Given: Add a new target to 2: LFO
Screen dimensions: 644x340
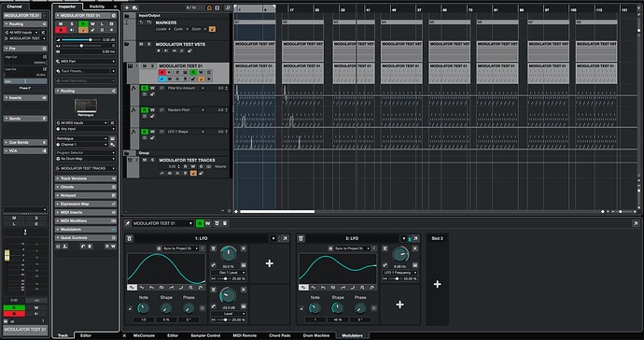Looking at the screenshot, I should [x=399, y=305].
